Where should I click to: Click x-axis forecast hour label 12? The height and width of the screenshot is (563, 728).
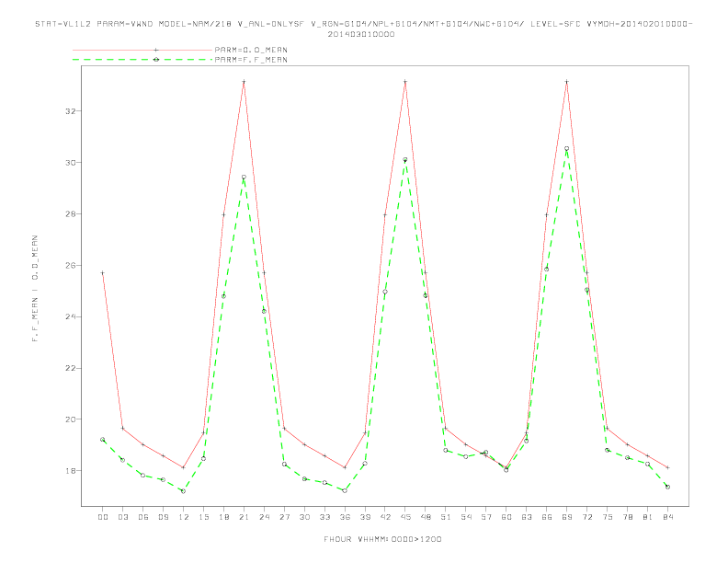click(184, 517)
